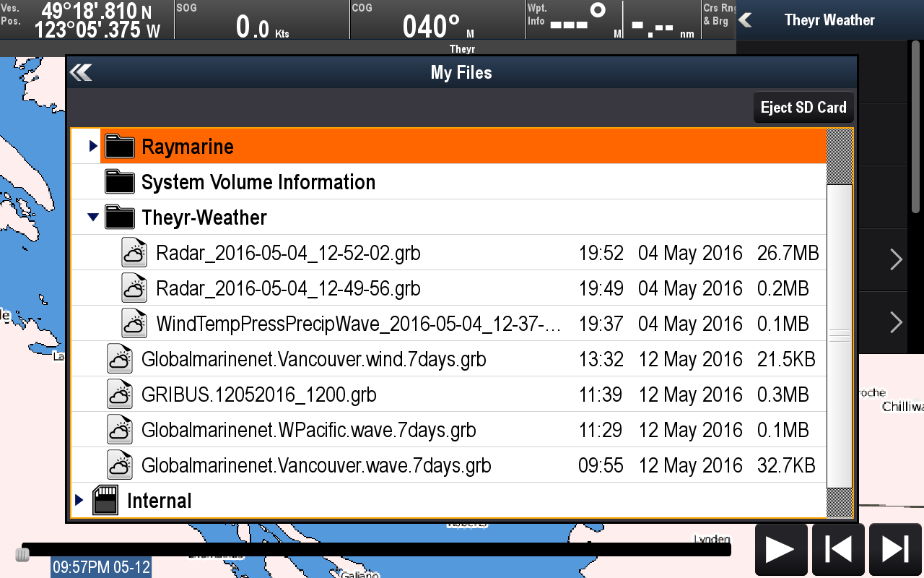Open the lower side menu chevron
924x578 pixels.
coord(896,322)
